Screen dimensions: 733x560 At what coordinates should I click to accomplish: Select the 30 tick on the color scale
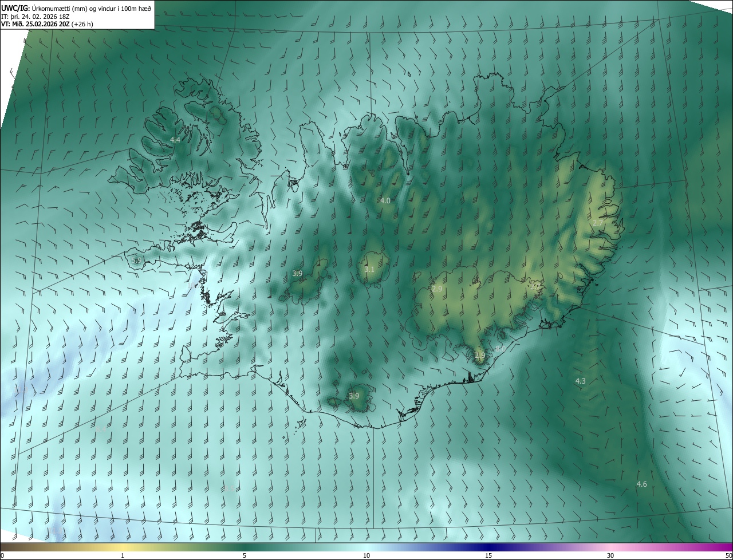click(x=610, y=556)
